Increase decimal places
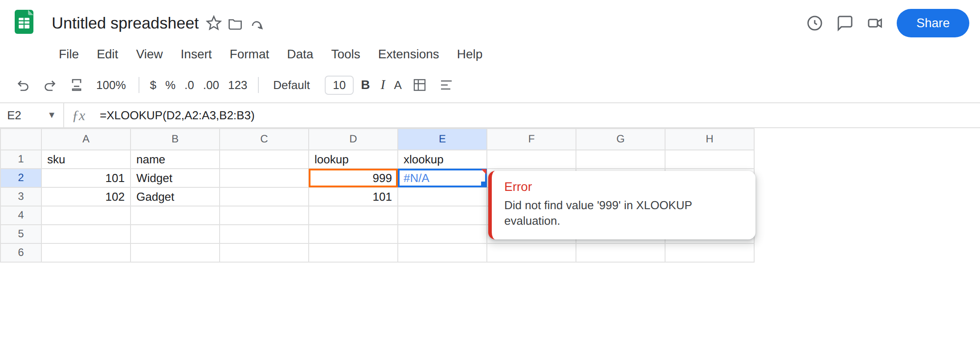 (x=211, y=85)
